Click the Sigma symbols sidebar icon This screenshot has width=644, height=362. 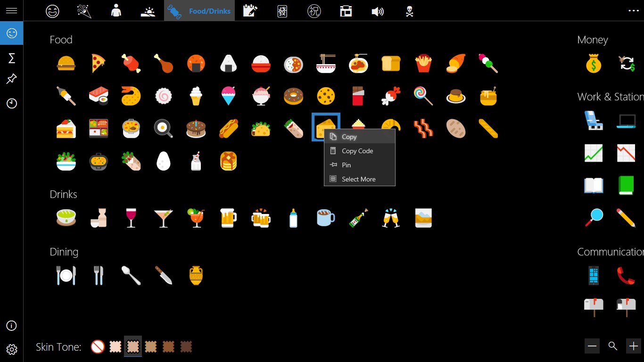point(11,58)
